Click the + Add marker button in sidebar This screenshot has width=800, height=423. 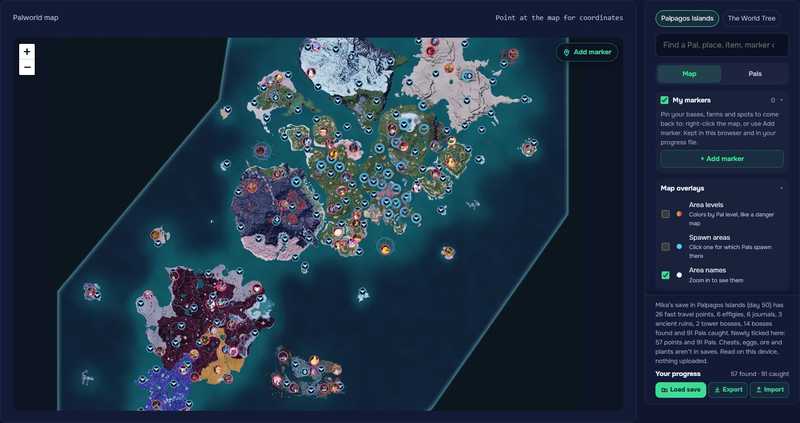click(721, 159)
